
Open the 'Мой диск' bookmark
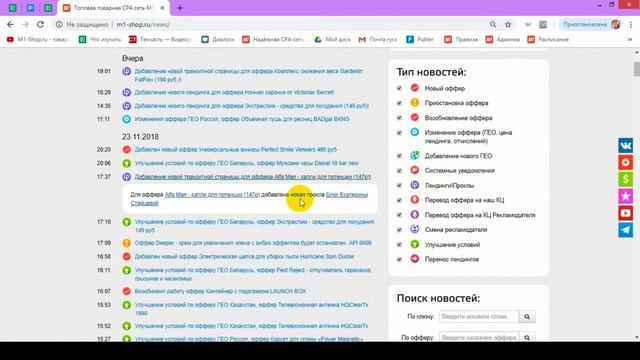[x=332, y=40]
